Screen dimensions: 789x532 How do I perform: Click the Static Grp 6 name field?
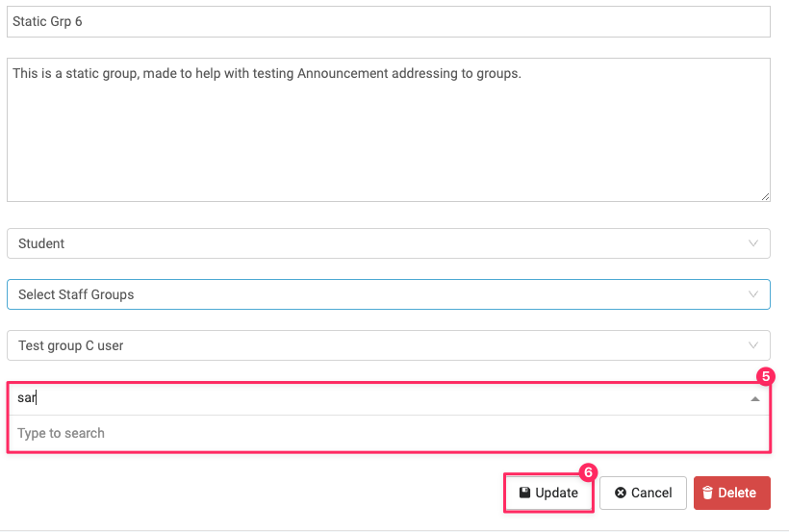(x=388, y=21)
